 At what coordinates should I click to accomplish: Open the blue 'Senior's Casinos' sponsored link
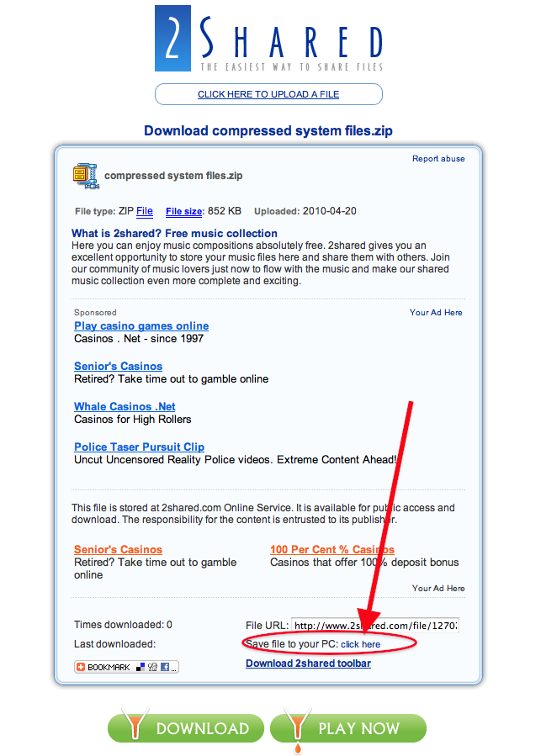[118, 367]
